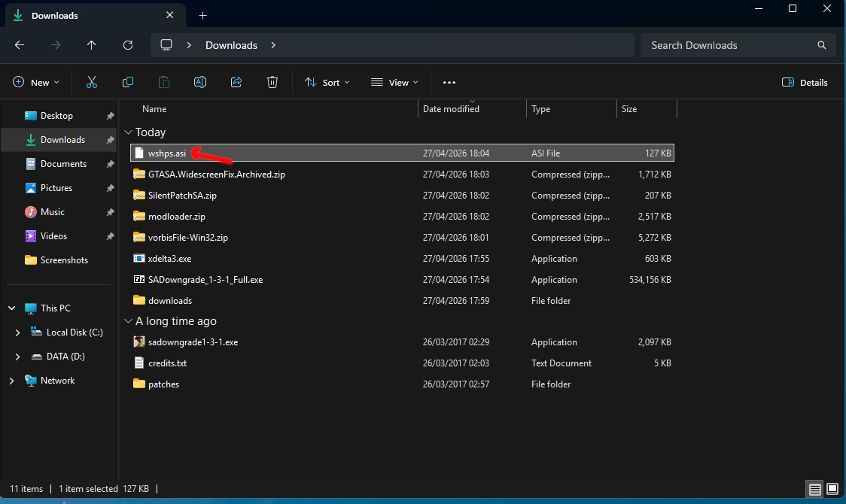Select SilentPatchSA.zip file

pos(402,195)
